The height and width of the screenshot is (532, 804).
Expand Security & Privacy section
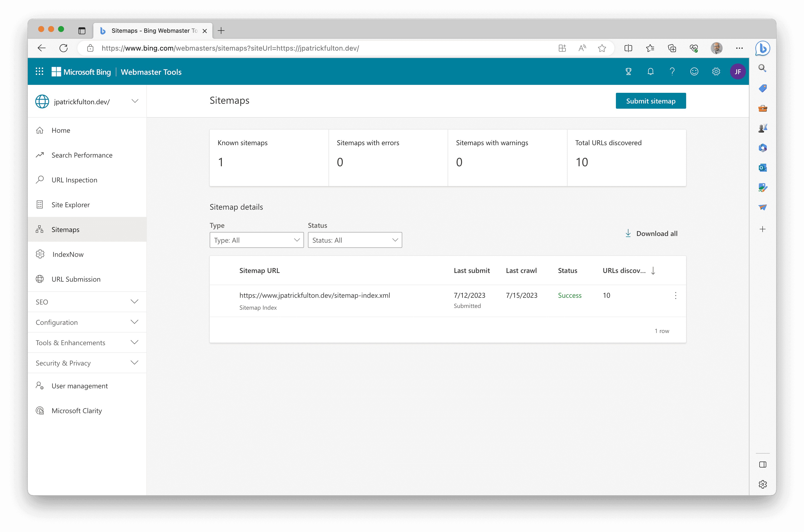pos(87,363)
